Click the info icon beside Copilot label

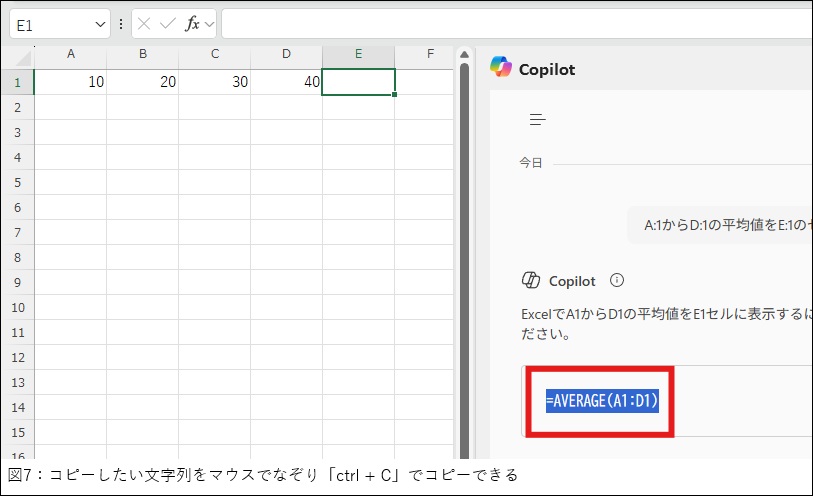617,281
